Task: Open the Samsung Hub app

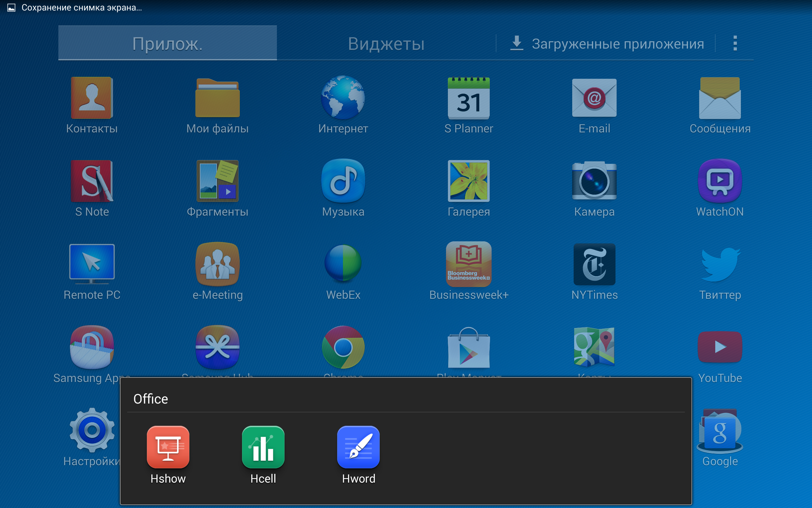Action: pyautogui.click(x=217, y=347)
